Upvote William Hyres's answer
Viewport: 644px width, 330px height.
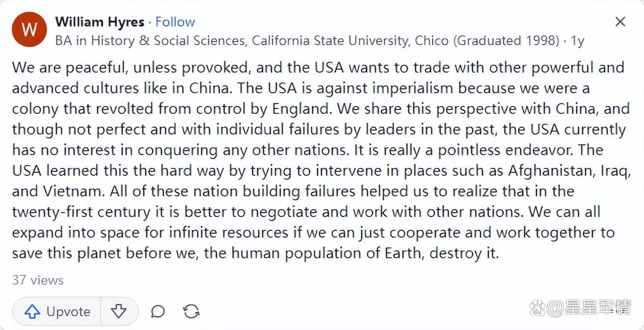57,311
